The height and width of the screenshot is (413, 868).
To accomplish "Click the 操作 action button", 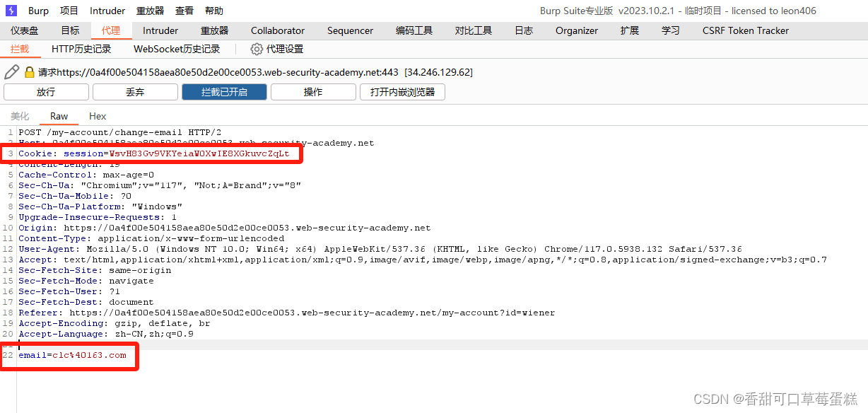I will [313, 92].
